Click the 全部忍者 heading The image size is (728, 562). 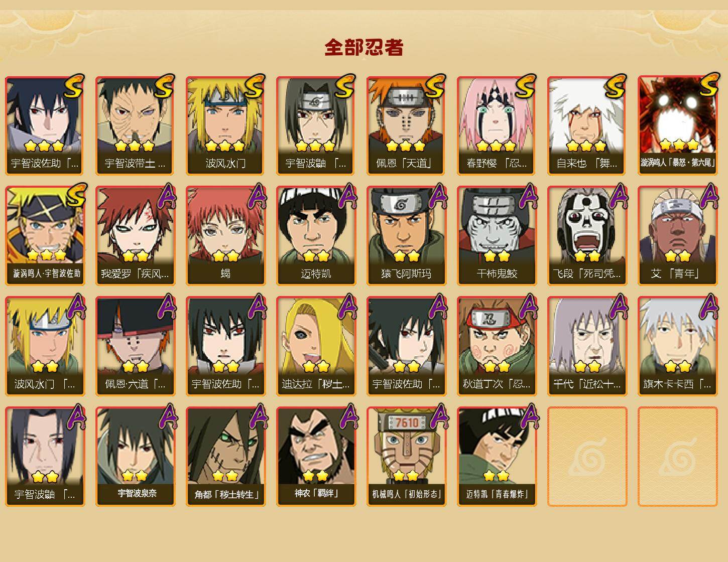363,48
